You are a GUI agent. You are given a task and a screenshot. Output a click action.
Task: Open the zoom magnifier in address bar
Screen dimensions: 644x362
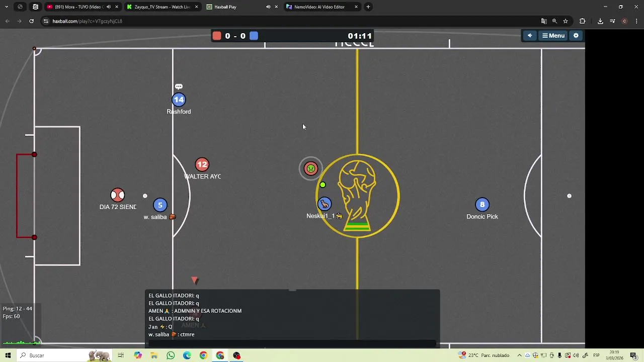point(554,21)
